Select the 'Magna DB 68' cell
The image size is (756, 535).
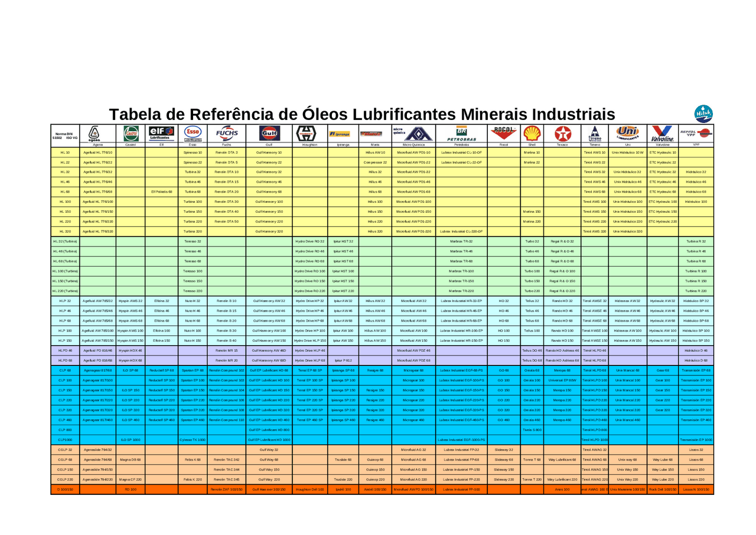[x=131, y=459]
